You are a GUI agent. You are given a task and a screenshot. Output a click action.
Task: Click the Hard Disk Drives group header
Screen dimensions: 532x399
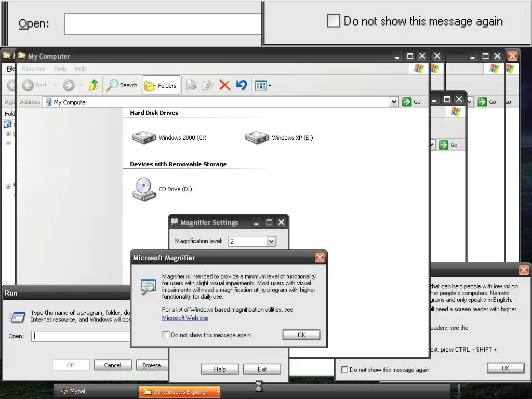[x=154, y=113]
